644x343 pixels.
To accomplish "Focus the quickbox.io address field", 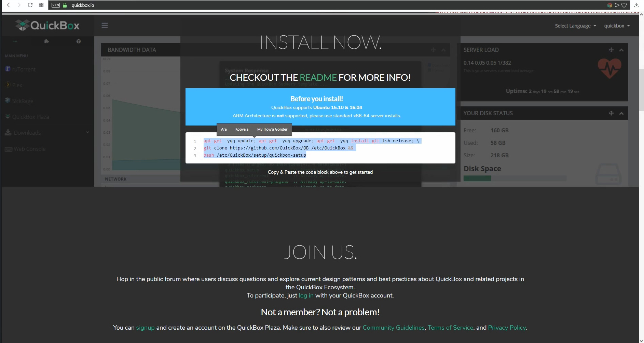I will tap(335, 5).
